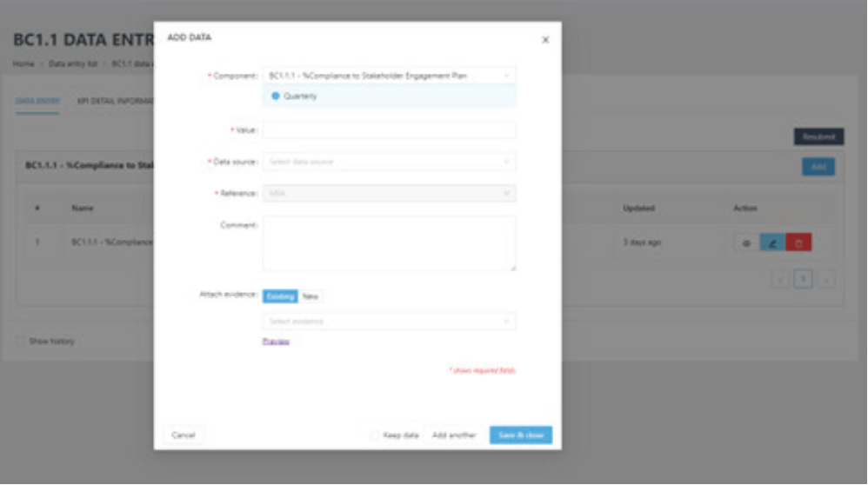
Task: Click the blue Add button behind the dialog
Action: pos(818,167)
